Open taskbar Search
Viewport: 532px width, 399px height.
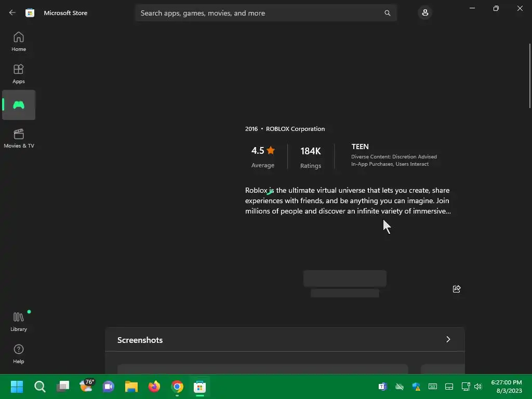coord(39,387)
